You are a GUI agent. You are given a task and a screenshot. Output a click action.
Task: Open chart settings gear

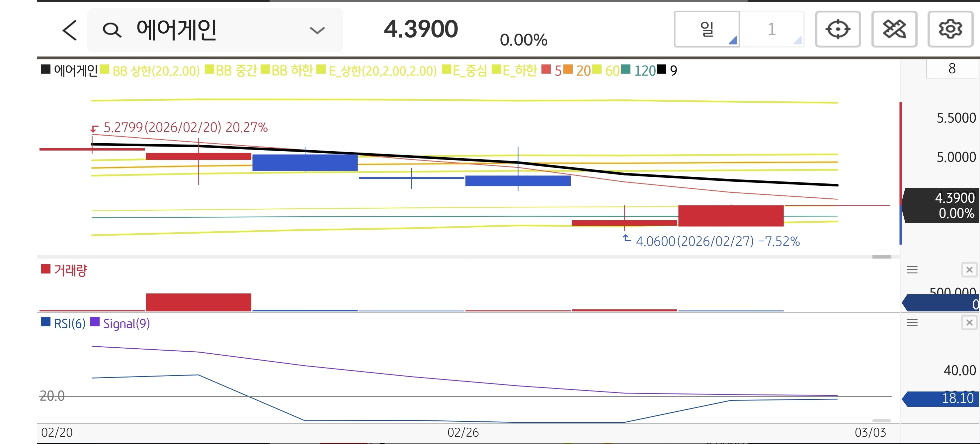tap(950, 29)
